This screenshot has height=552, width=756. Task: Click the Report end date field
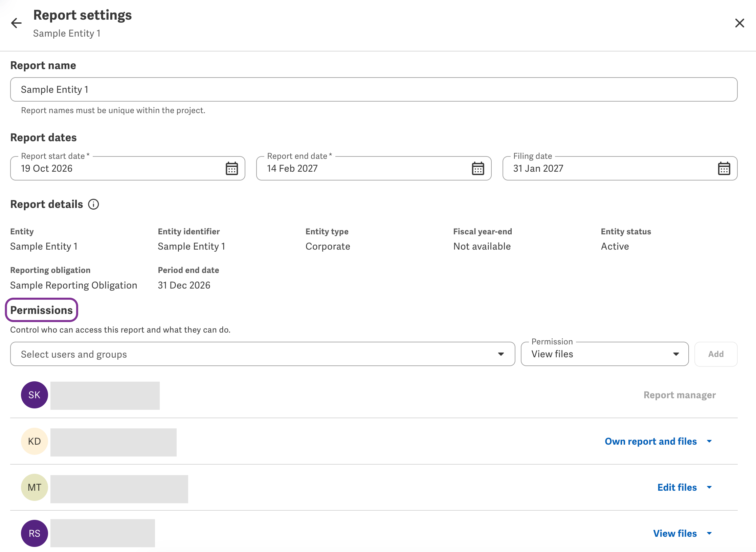(374, 168)
